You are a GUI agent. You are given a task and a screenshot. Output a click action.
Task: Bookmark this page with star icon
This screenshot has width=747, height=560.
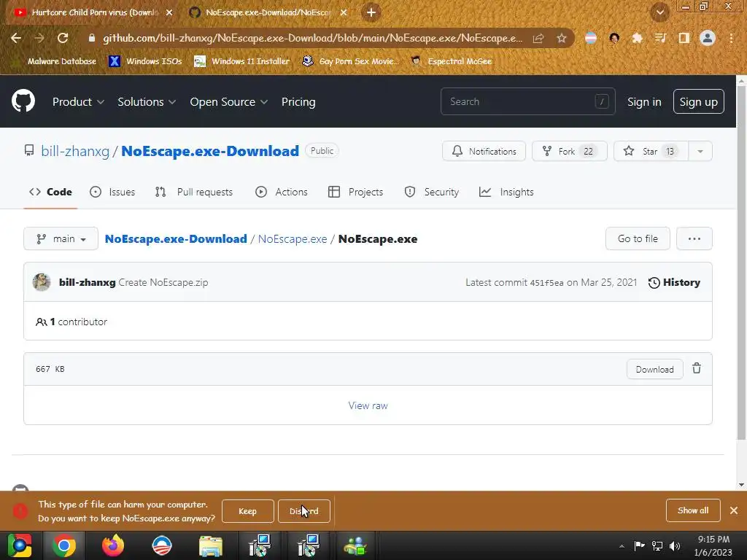562,38
